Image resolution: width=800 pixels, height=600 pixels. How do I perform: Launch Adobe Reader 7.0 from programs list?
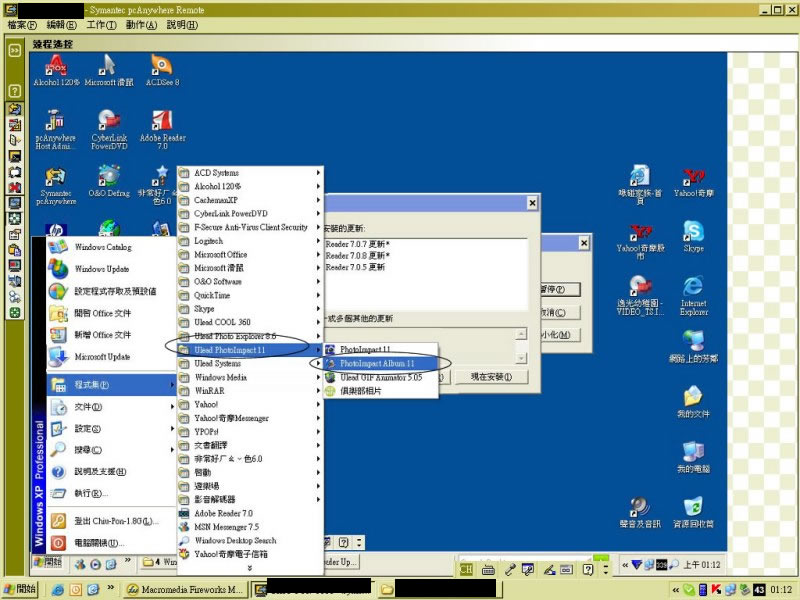coord(250,513)
